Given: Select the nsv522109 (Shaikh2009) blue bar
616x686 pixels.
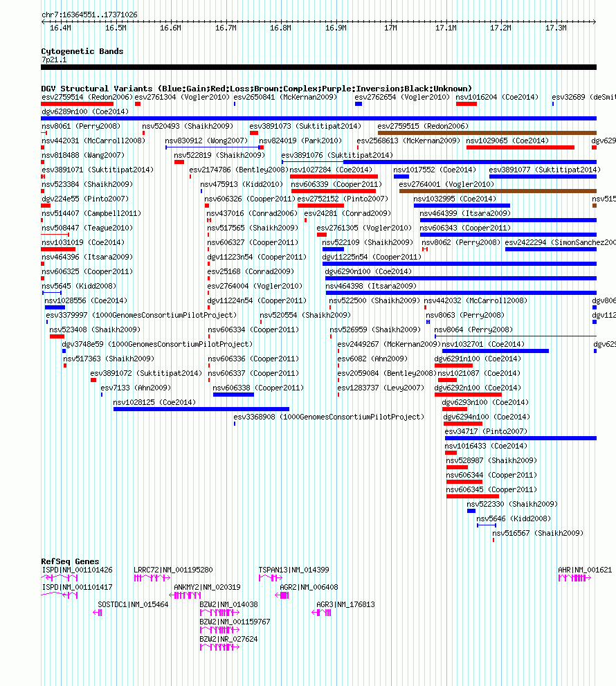Looking at the screenshot, I should (333, 249).
